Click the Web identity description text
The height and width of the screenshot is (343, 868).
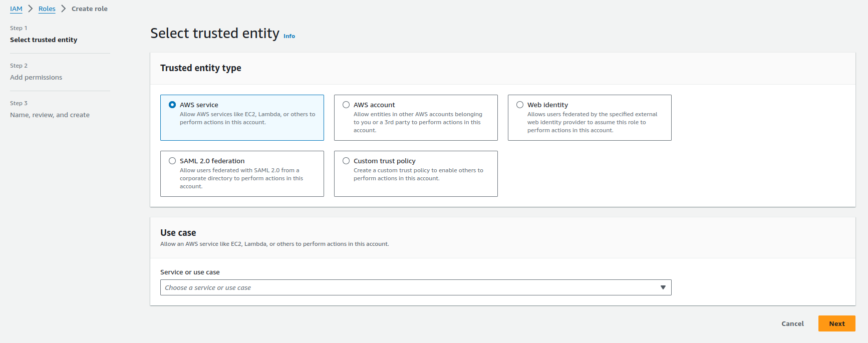tap(592, 122)
